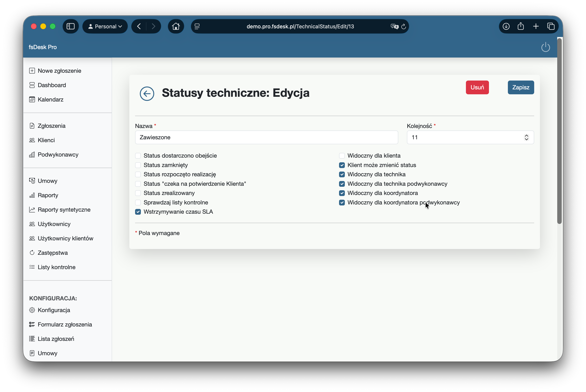Viewport: 586px width, 392px height.
Task: Click the red Usuń button
Action: point(477,87)
